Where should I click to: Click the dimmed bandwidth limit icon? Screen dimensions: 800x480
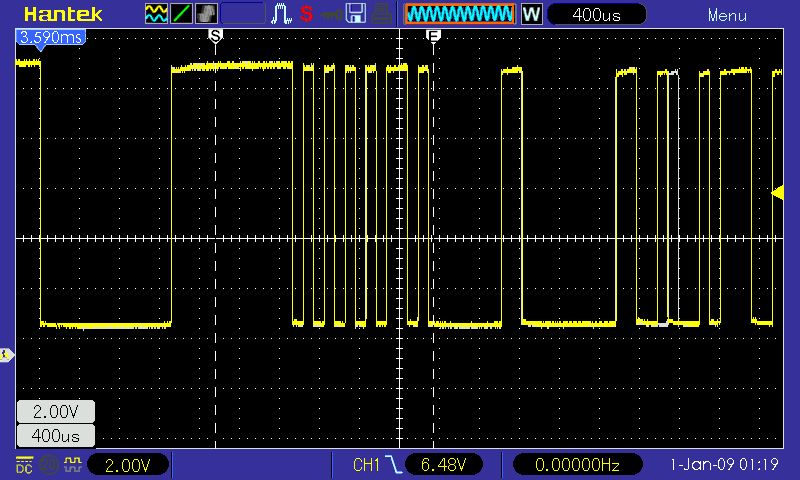[x=49, y=465]
